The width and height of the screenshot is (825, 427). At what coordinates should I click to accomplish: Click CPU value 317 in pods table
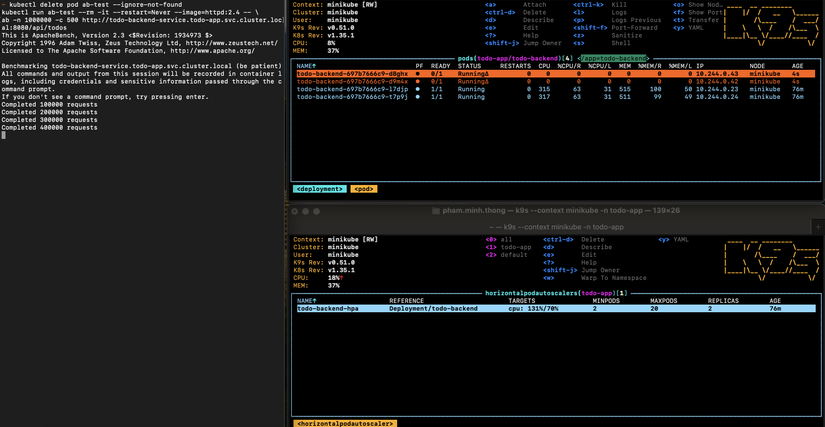coord(544,97)
